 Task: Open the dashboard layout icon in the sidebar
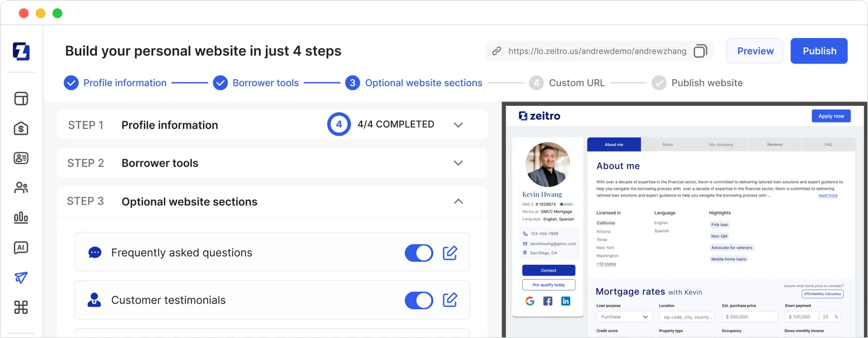pyautogui.click(x=21, y=98)
